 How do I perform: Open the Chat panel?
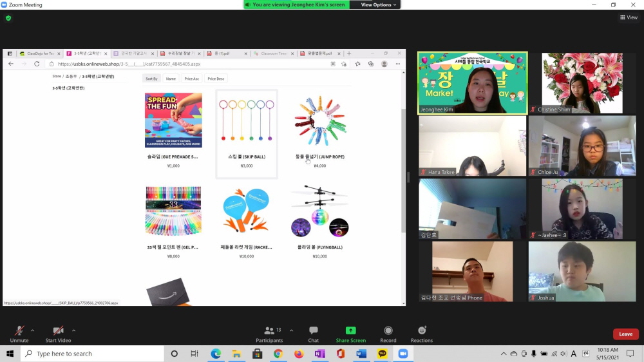[x=313, y=330]
